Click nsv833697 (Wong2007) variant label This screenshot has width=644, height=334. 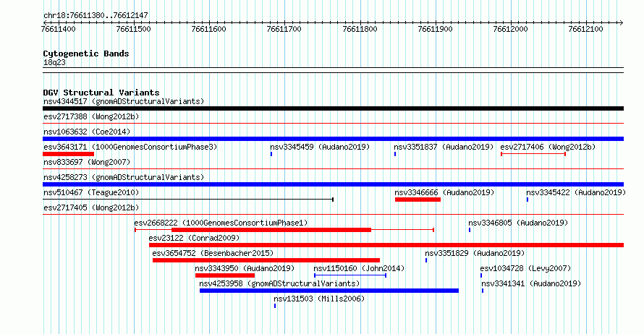pyautogui.click(x=87, y=162)
